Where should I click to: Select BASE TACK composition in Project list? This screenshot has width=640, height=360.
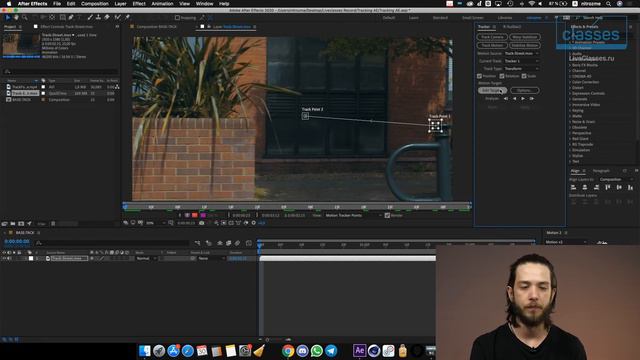point(21,100)
